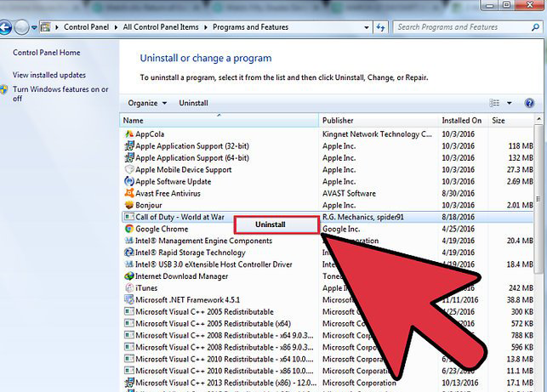Click the Visual C++ 2013 Redistributable (x86) icon

click(129, 383)
